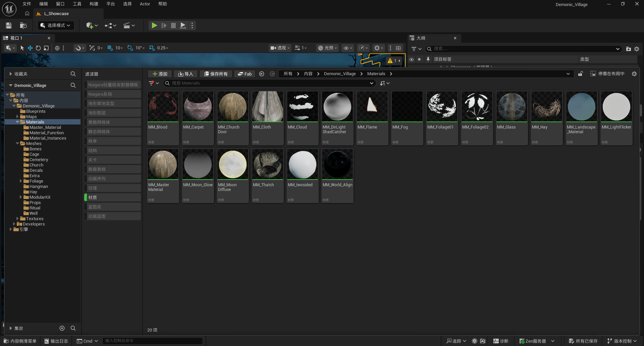This screenshot has width=644, height=346.
Task: Select the translate move gizmo tool
Action: point(30,48)
